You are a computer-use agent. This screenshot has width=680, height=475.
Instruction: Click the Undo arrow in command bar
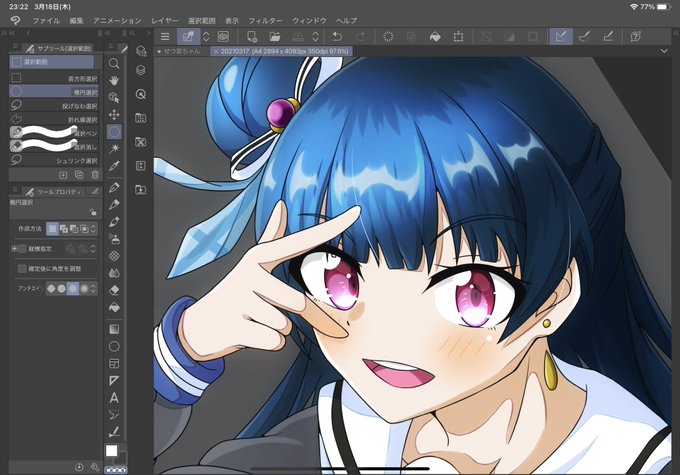pyautogui.click(x=337, y=37)
